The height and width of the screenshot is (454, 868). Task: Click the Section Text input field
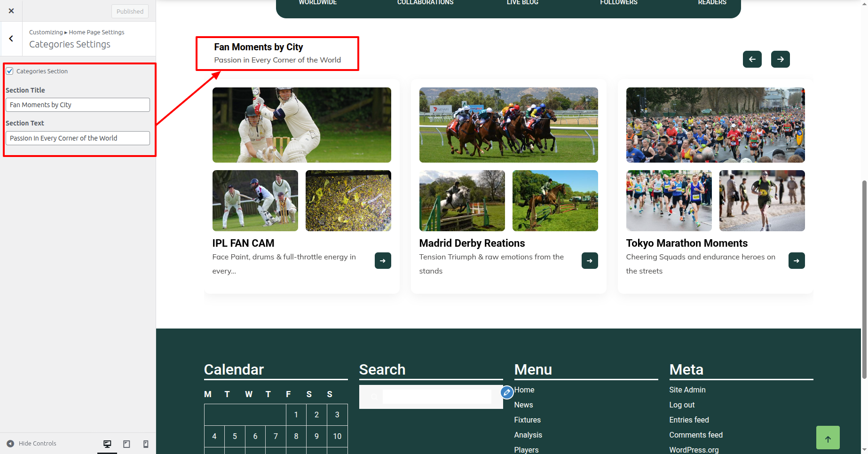[x=78, y=138]
